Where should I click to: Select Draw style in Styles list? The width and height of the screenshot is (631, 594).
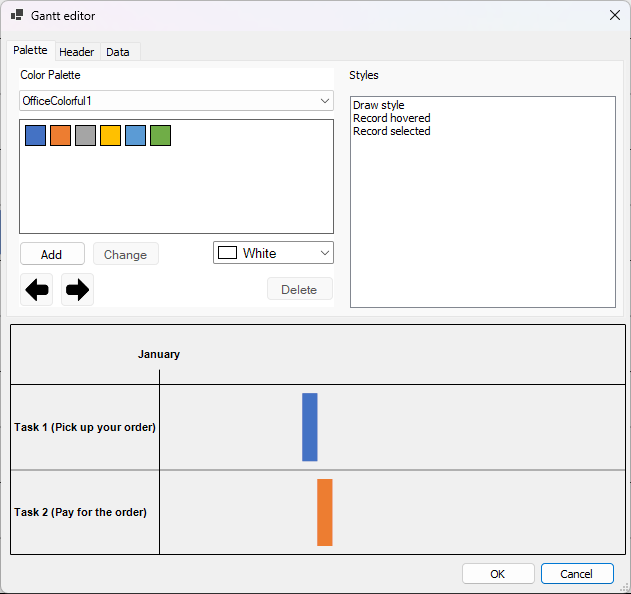tap(379, 105)
